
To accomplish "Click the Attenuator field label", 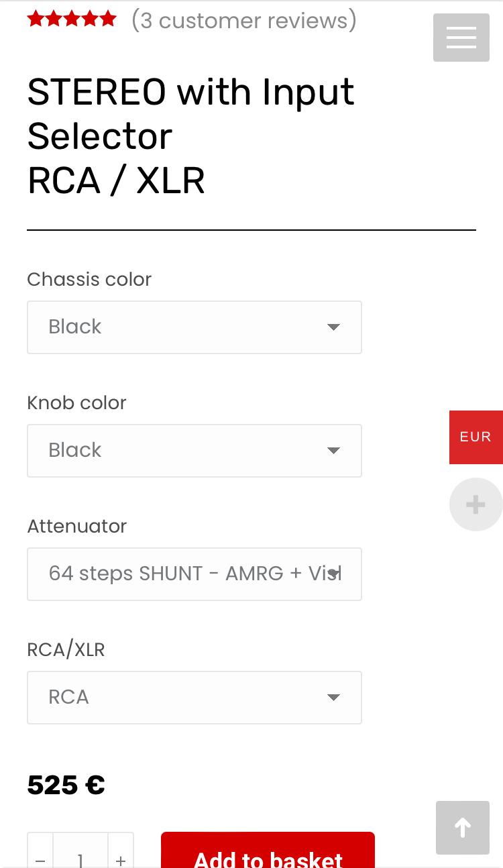I will coord(77,526).
